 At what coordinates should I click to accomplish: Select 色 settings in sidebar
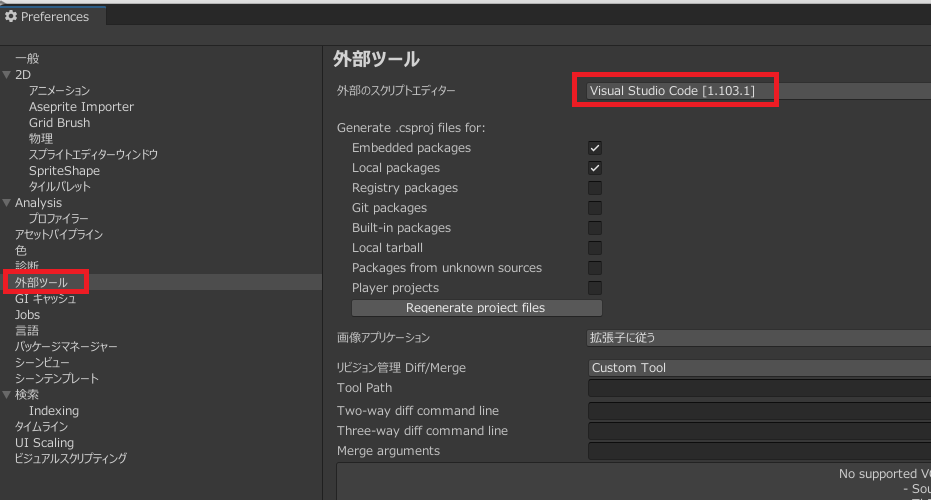[x=21, y=251]
